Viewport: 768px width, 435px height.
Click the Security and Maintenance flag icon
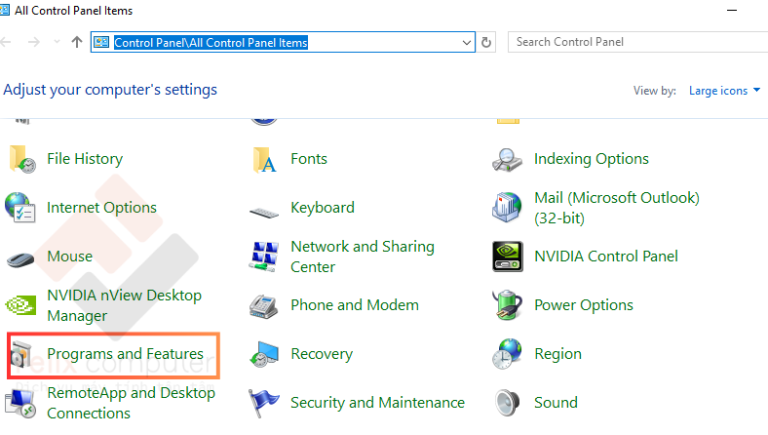(x=264, y=403)
